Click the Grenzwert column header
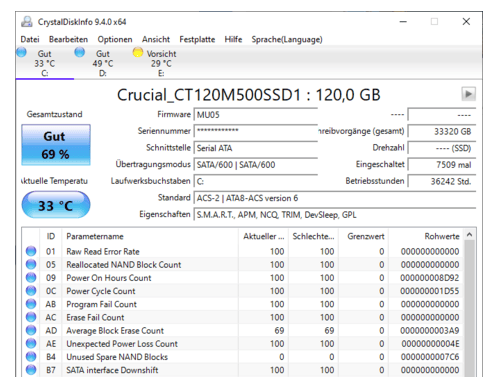The width and height of the screenshot is (500, 377). [364, 236]
